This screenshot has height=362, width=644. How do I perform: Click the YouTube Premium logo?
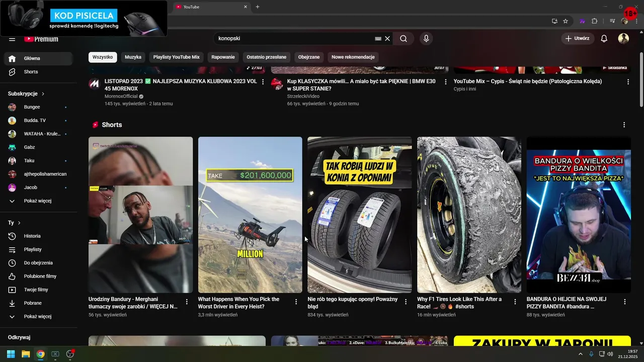[41, 39]
